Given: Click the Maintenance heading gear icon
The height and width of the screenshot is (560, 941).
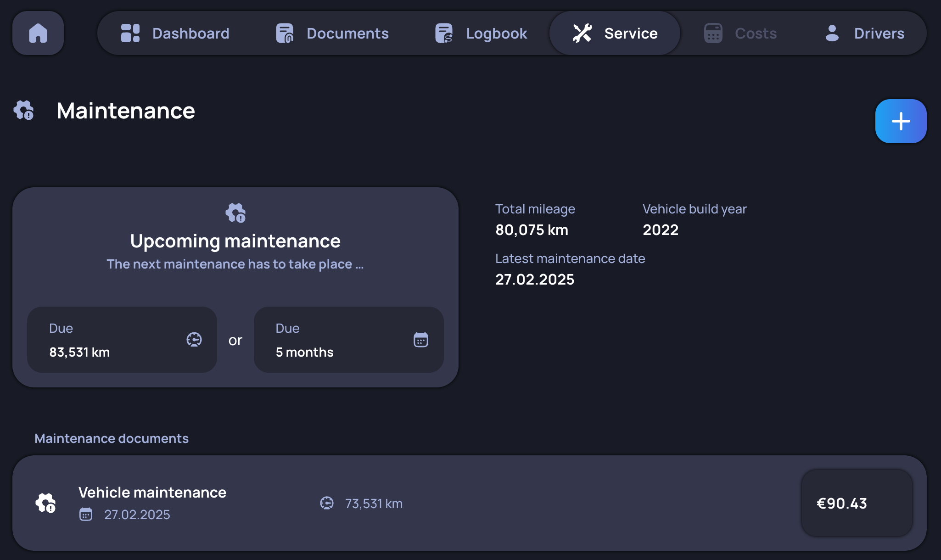Looking at the screenshot, I should click(x=24, y=110).
